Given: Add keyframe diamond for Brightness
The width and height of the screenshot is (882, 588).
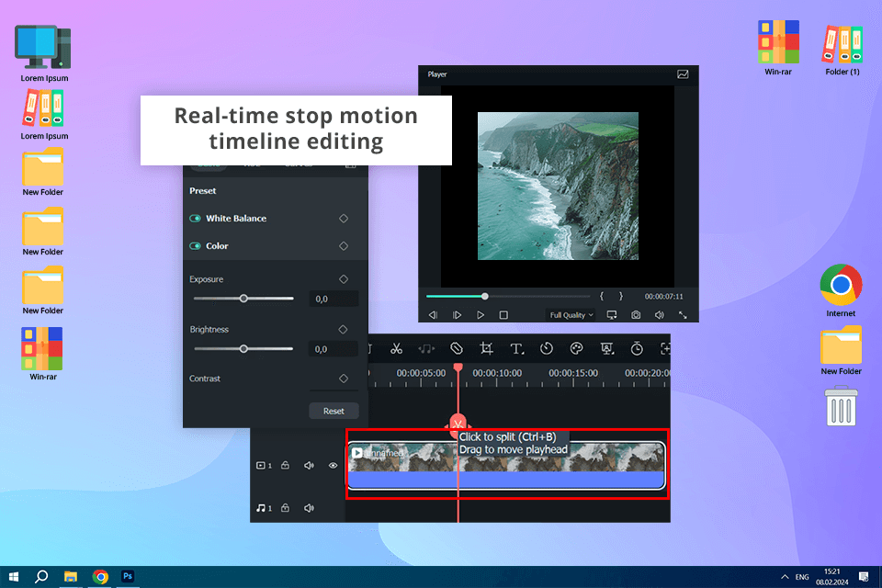Looking at the screenshot, I should (x=343, y=329).
